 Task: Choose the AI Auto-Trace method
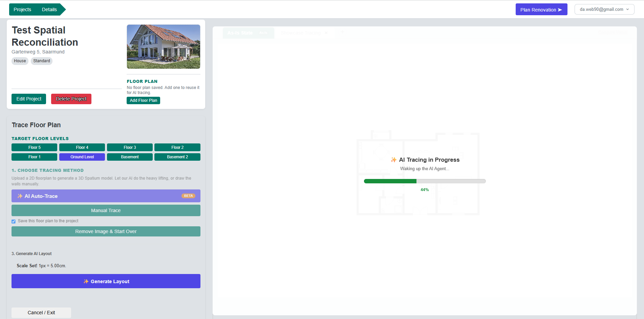[106, 196]
